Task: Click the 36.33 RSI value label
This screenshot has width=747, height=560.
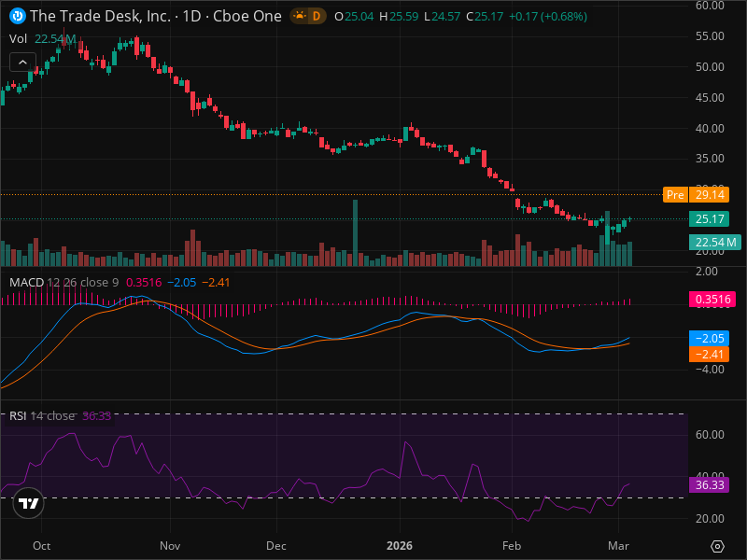Action: click(709, 485)
